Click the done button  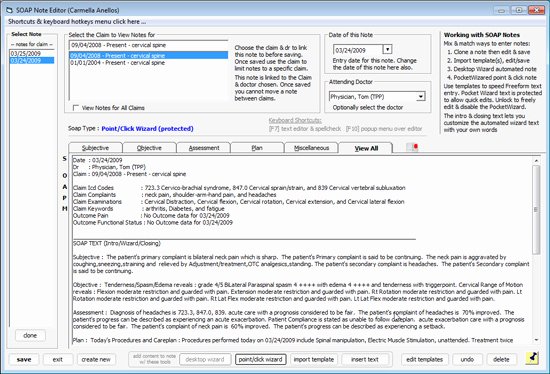tap(30, 335)
